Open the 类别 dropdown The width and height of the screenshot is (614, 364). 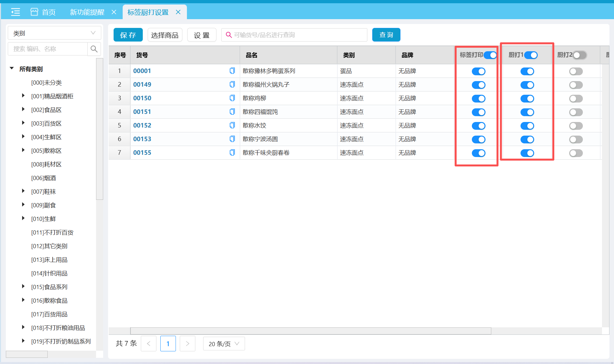click(x=55, y=33)
